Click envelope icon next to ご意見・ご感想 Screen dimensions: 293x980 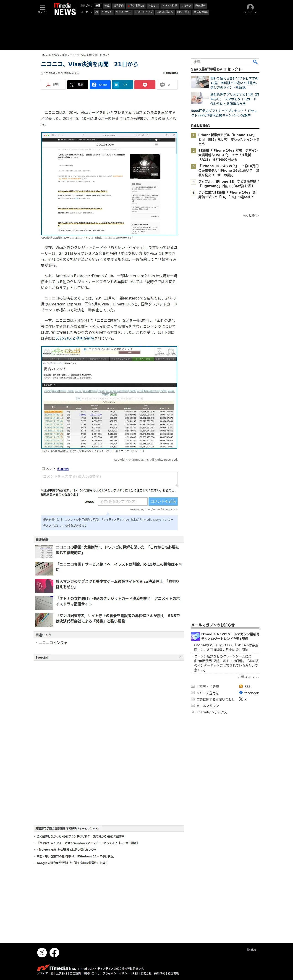pos(193,686)
